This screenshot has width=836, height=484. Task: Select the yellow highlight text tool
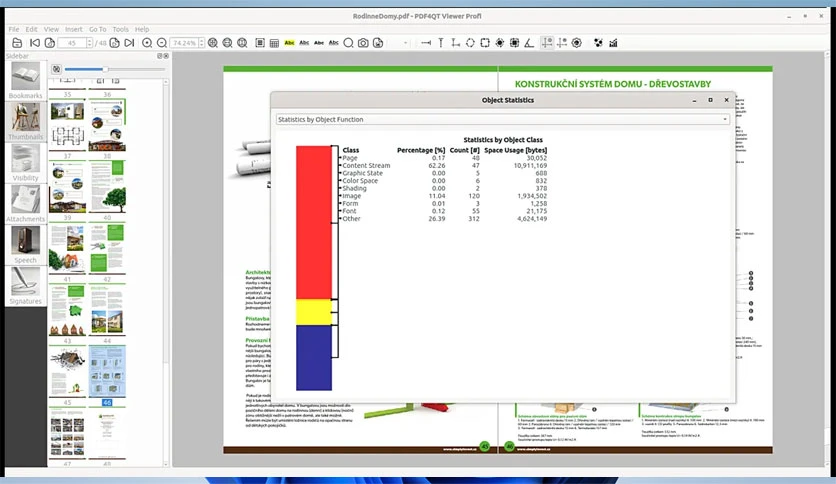[290, 43]
